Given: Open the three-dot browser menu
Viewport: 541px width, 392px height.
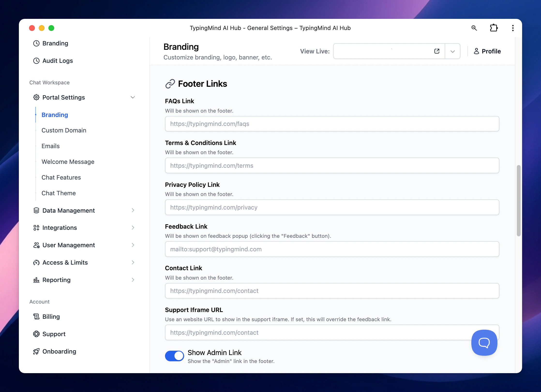Looking at the screenshot, I should point(513,28).
